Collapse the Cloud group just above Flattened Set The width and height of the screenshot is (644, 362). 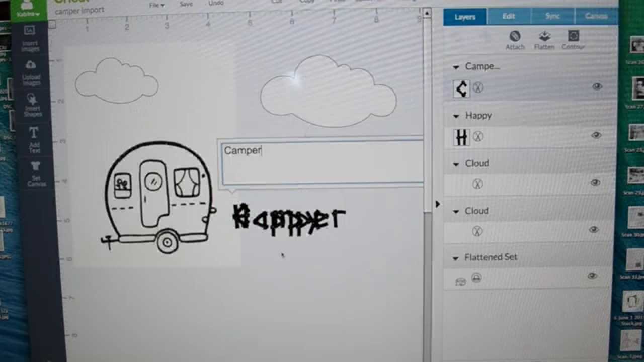(455, 212)
